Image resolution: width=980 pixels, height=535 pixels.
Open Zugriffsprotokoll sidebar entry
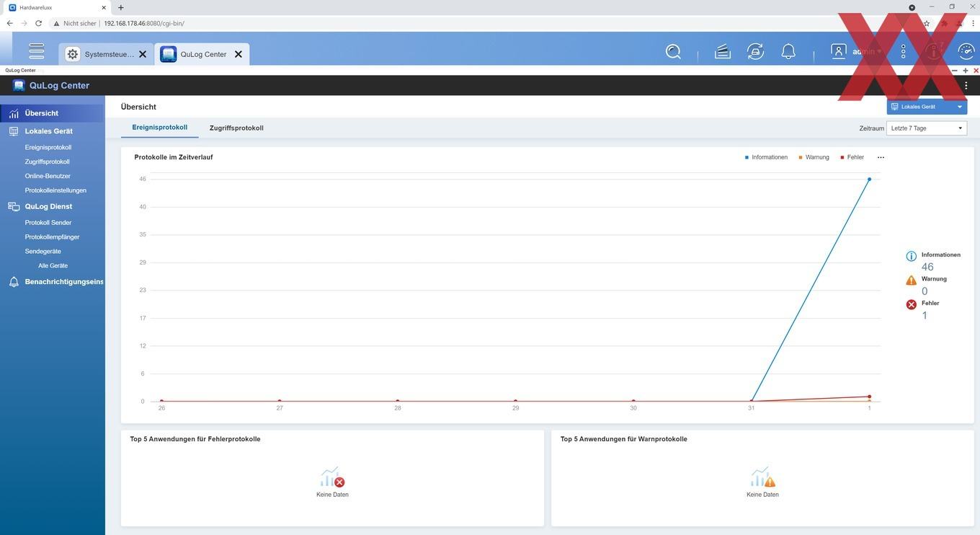(x=48, y=162)
